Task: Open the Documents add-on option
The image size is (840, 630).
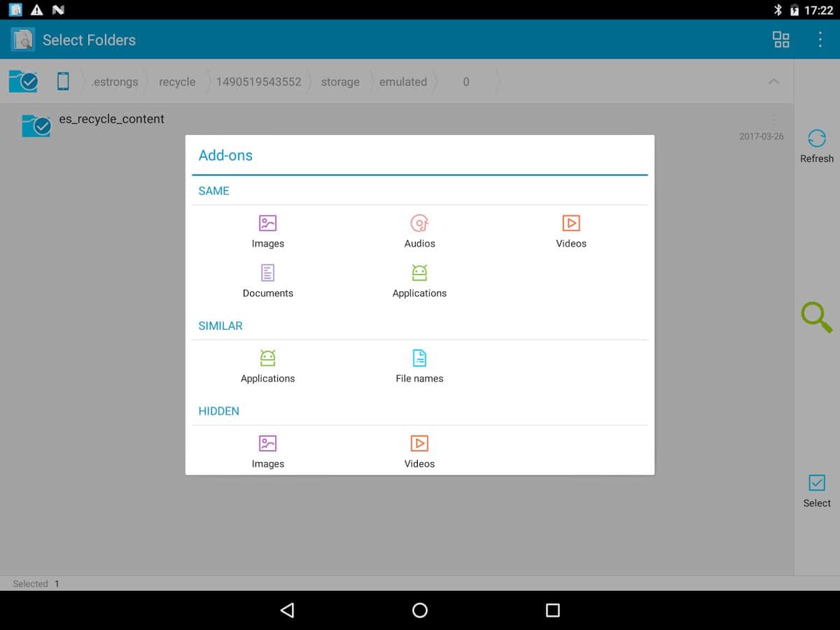Action: click(x=267, y=281)
